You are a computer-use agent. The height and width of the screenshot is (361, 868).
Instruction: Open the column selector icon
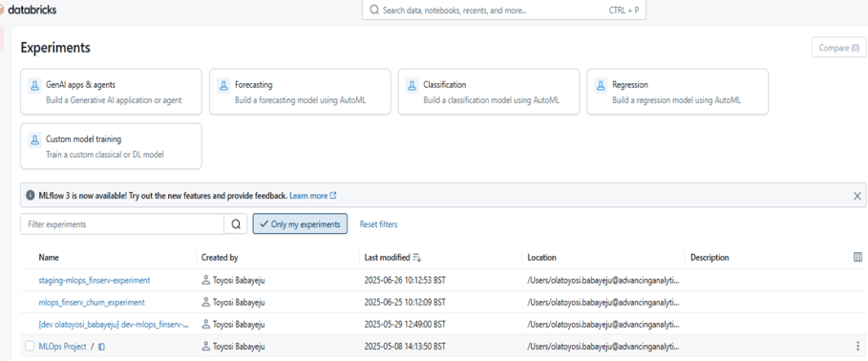point(858,258)
